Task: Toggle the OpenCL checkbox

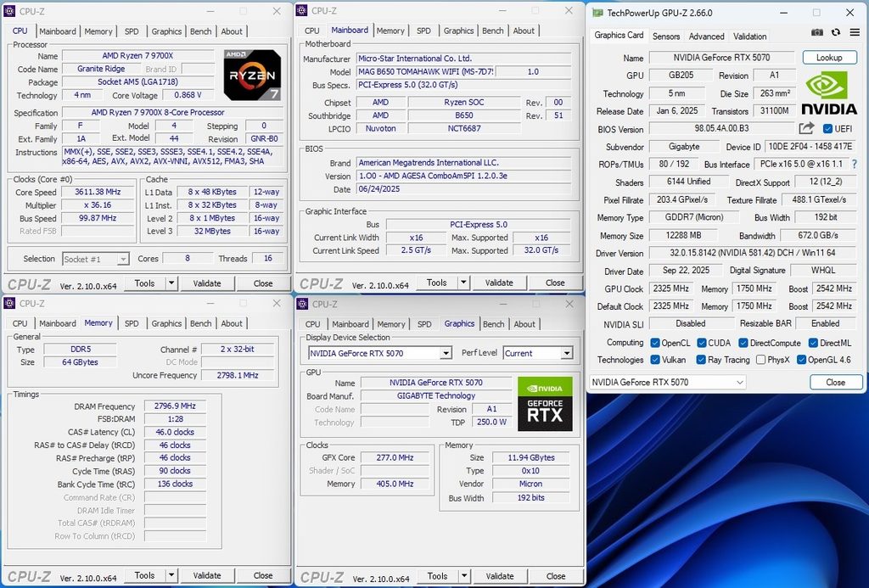Action: tap(655, 343)
